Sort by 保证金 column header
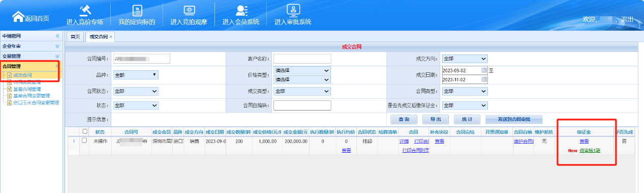644x193 pixels. coord(584,131)
